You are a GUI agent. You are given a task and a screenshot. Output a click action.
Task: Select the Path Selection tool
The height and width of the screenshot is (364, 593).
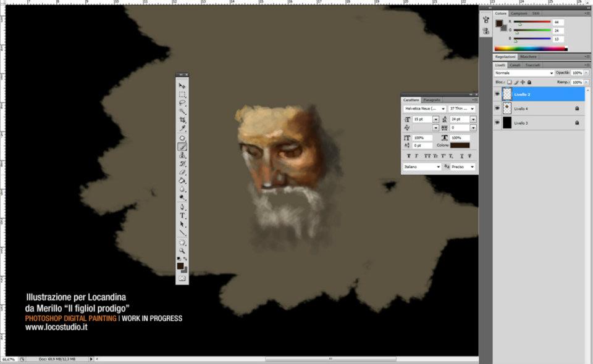[x=182, y=225]
